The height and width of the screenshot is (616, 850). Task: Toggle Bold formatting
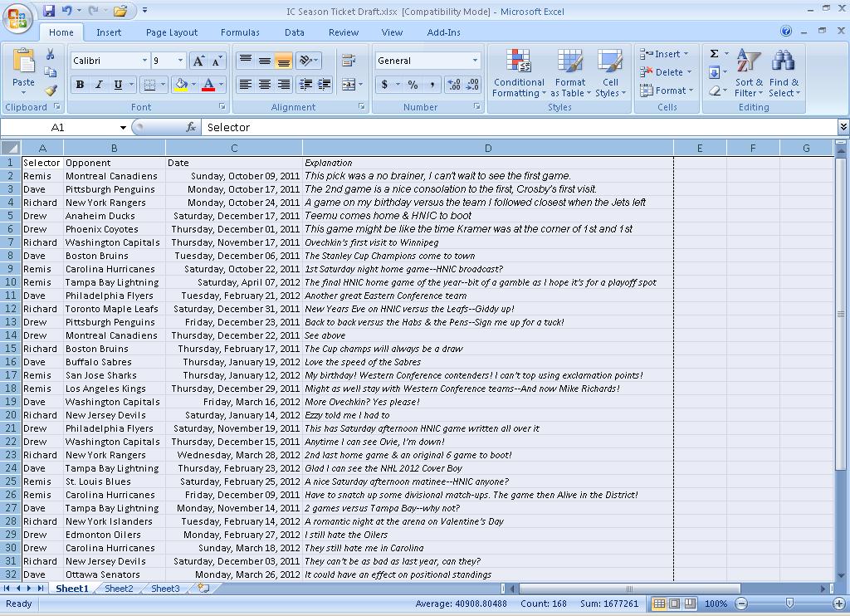[x=80, y=85]
